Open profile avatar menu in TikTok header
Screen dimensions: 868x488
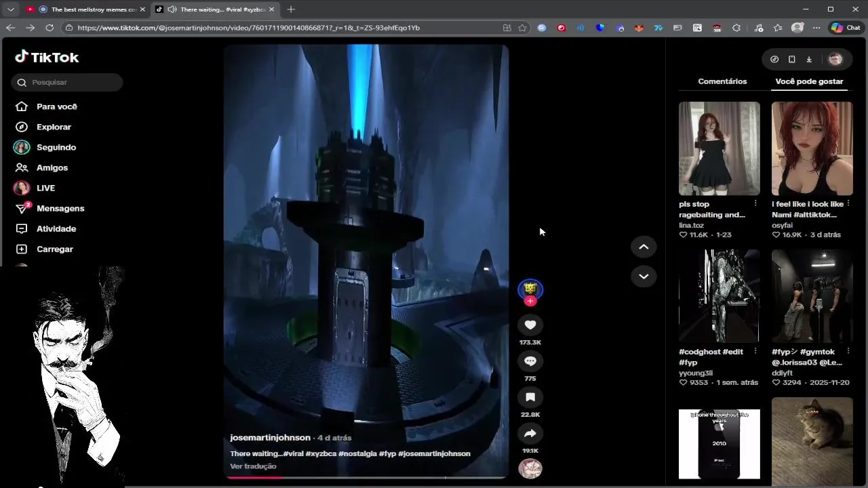point(835,59)
